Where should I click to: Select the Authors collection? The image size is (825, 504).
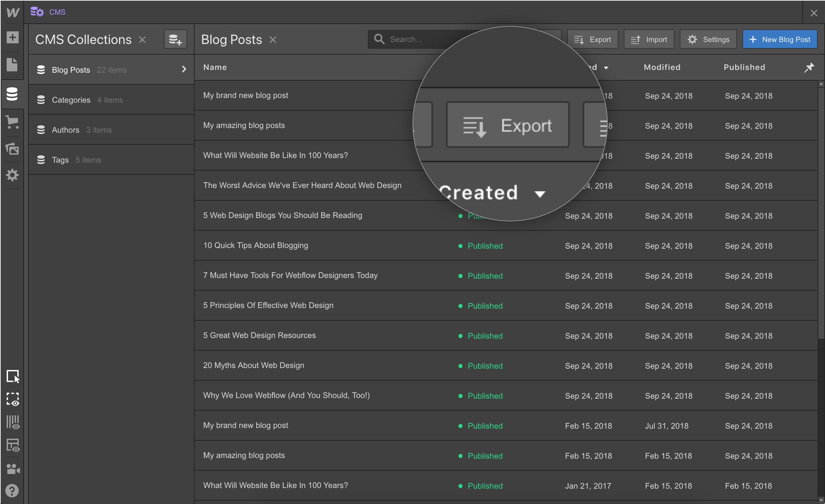pyautogui.click(x=65, y=130)
